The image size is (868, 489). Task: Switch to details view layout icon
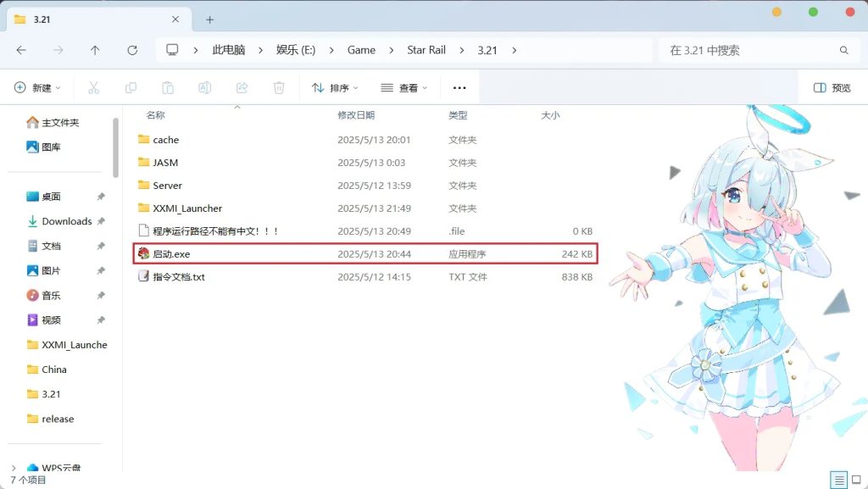pyautogui.click(x=839, y=480)
